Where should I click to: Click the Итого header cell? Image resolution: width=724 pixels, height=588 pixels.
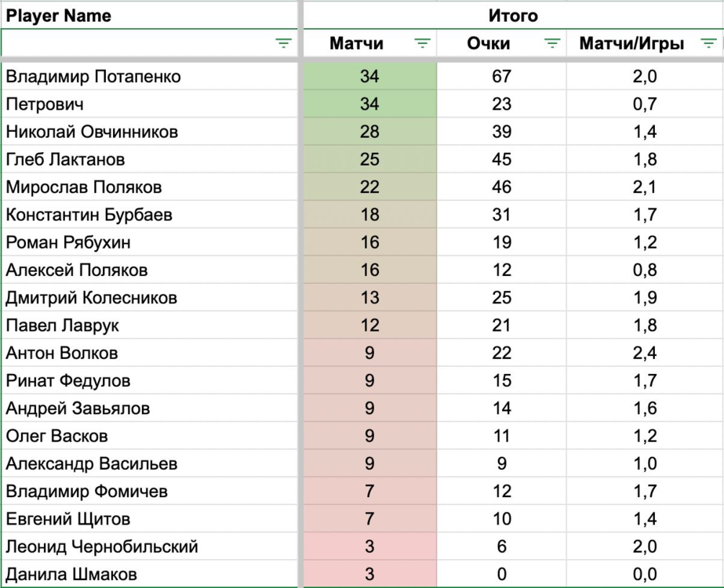click(x=513, y=16)
